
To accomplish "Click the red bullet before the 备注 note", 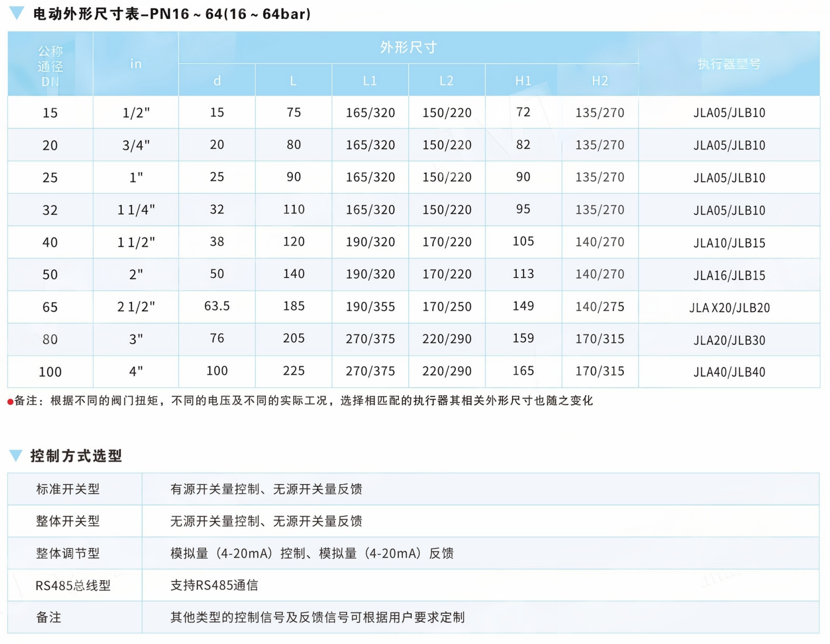I will [10, 402].
